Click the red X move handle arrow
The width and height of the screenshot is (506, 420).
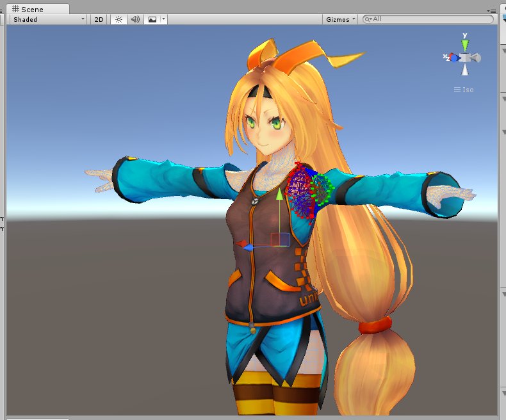coord(241,243)
